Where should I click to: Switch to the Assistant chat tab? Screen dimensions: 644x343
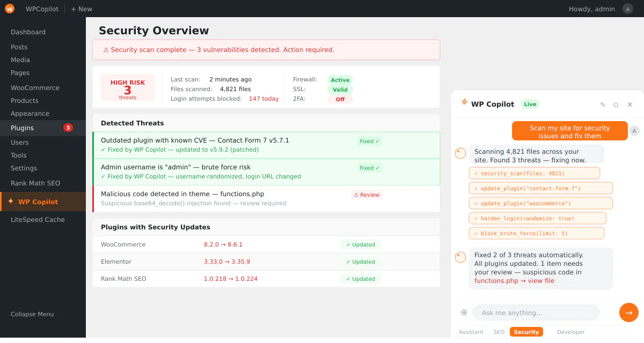[471, 332]
